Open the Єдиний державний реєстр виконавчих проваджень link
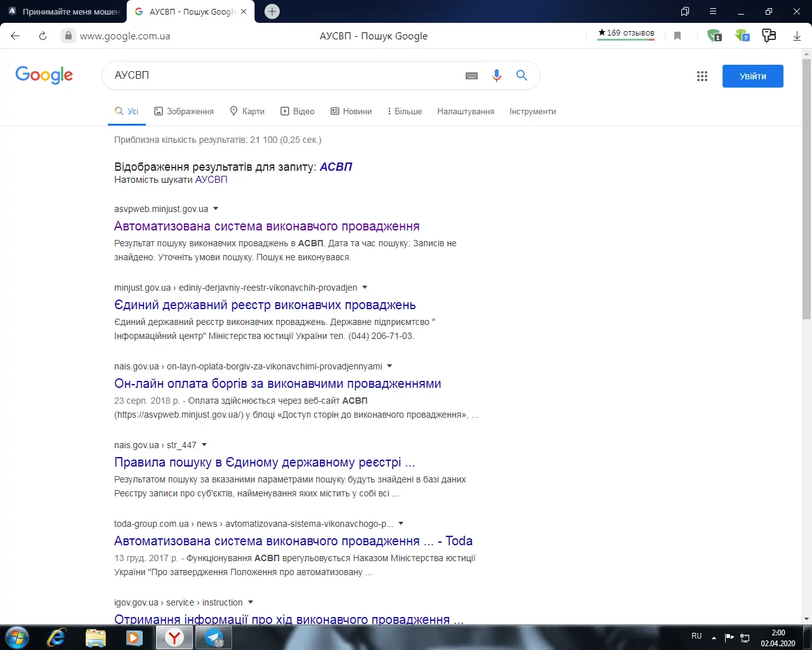 265,305
